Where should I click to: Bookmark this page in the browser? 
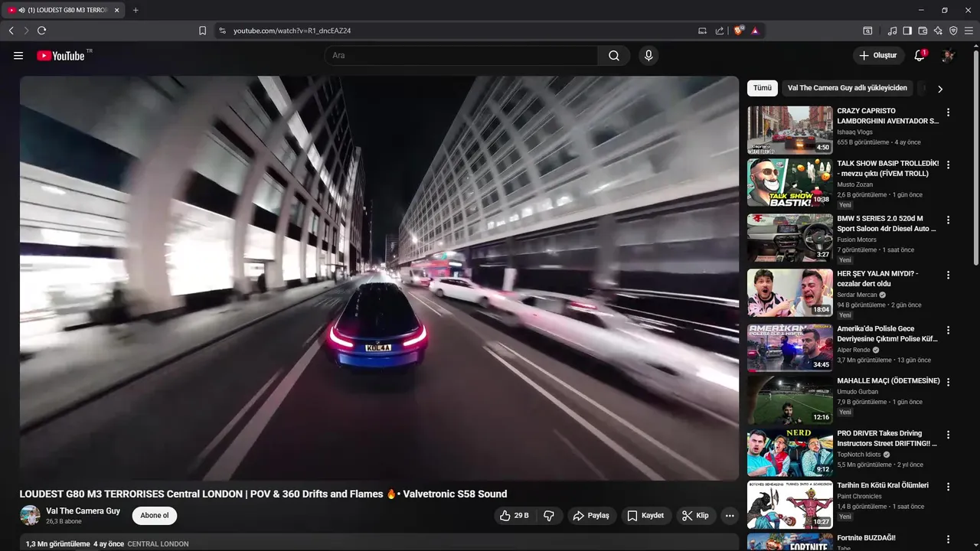click(x=202, y=31)
